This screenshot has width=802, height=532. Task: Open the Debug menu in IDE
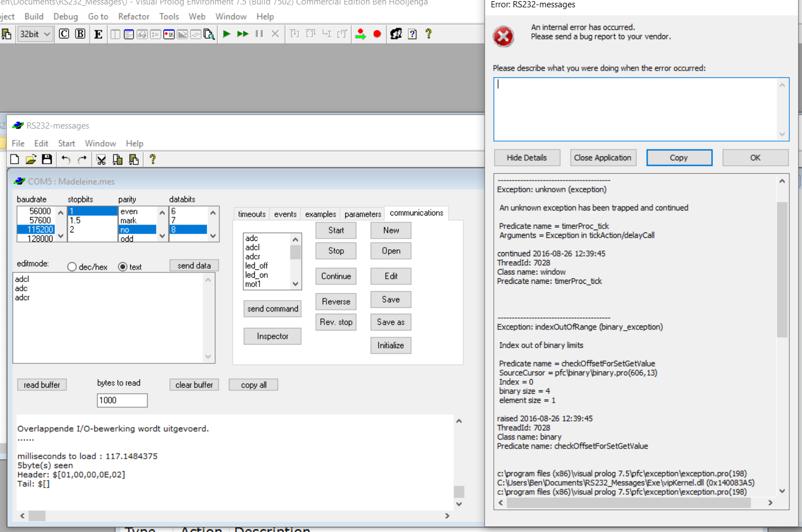click(65, 16)
